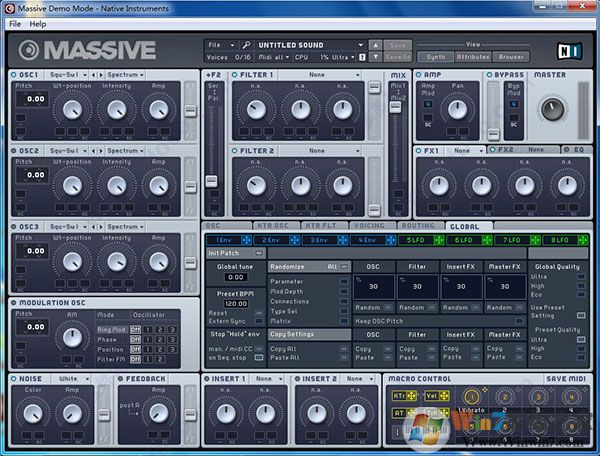The image size is (600, 456).
Task: Click the Native Instruments NI logo
Action: pyautogui.click(x=568, y=50)
